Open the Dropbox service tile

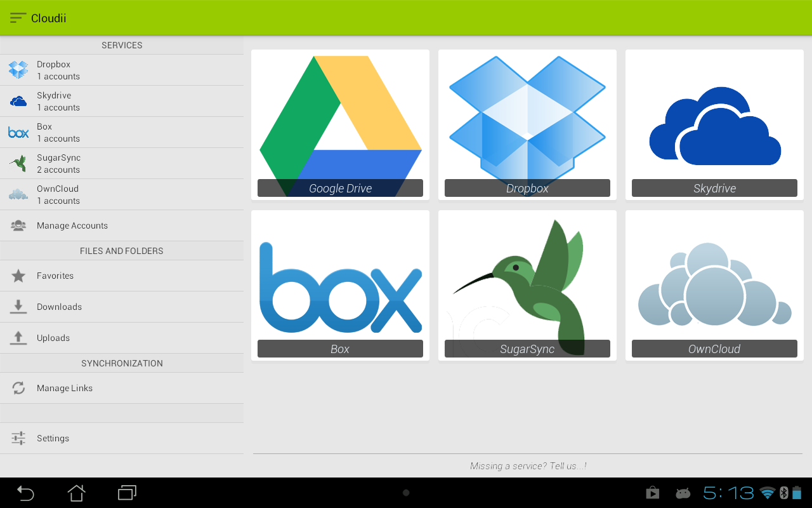point(527,124)
